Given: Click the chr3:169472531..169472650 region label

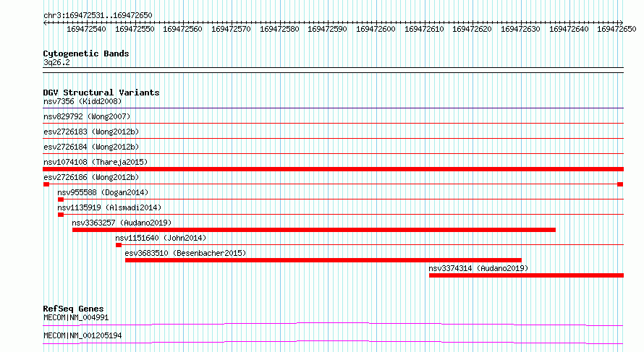Looking at the screenshot, I should [x=98, y=15].
